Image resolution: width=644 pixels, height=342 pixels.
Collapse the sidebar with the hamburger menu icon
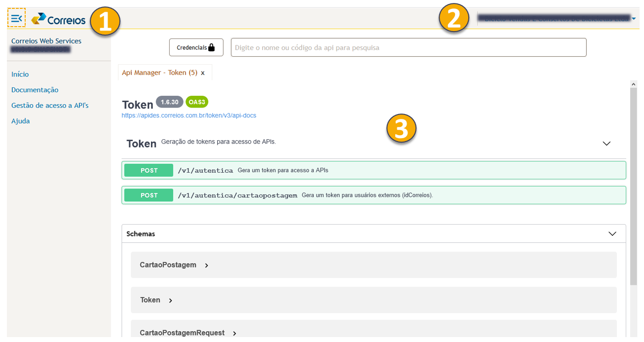point(17,19)
